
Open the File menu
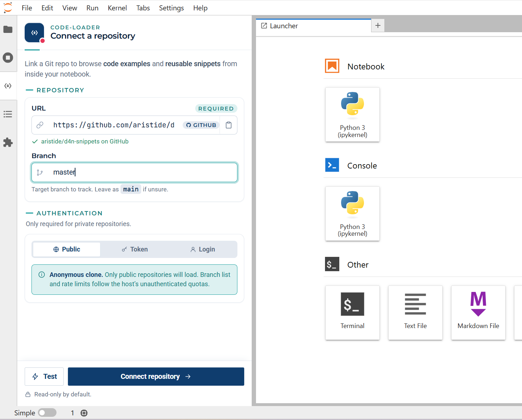click(x=27, y=8)
